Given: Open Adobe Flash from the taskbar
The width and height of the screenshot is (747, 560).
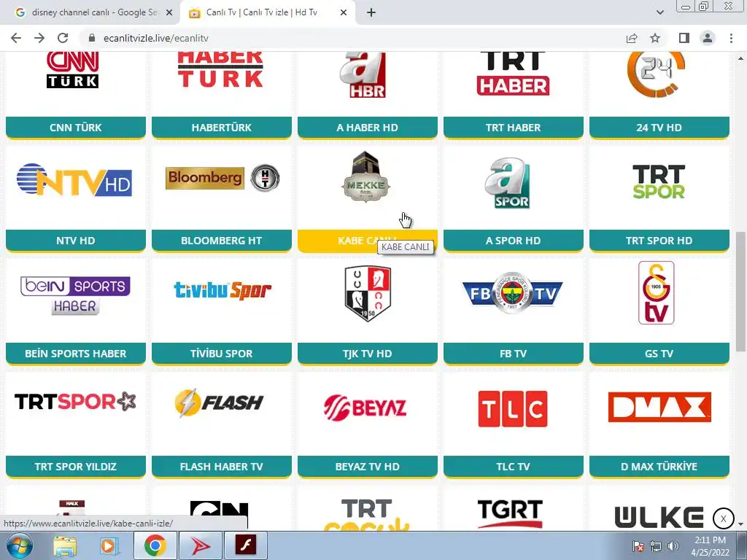Looking at the screenshot, I should point(246,545).
